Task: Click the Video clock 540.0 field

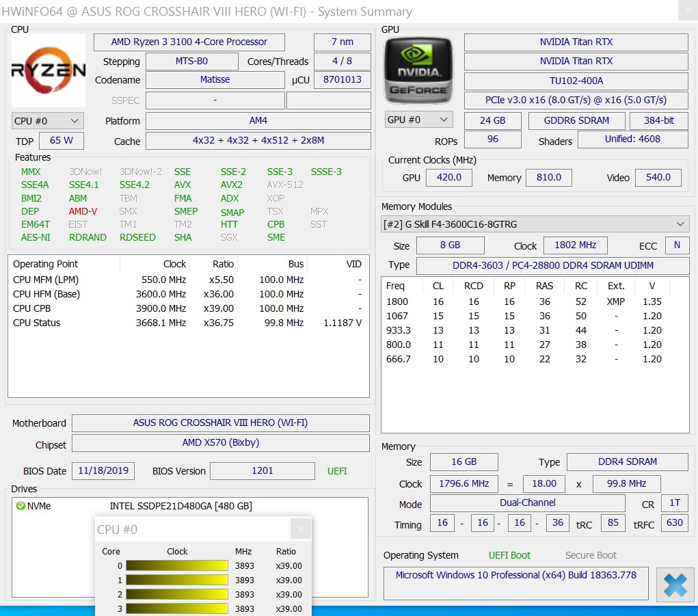Action: tap(658, 178)
